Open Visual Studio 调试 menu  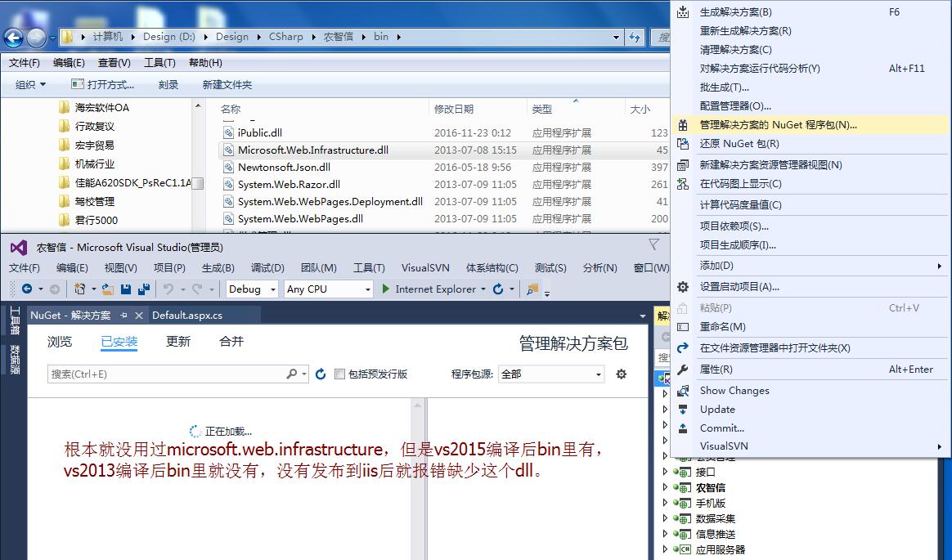click(x=267, y=268)
